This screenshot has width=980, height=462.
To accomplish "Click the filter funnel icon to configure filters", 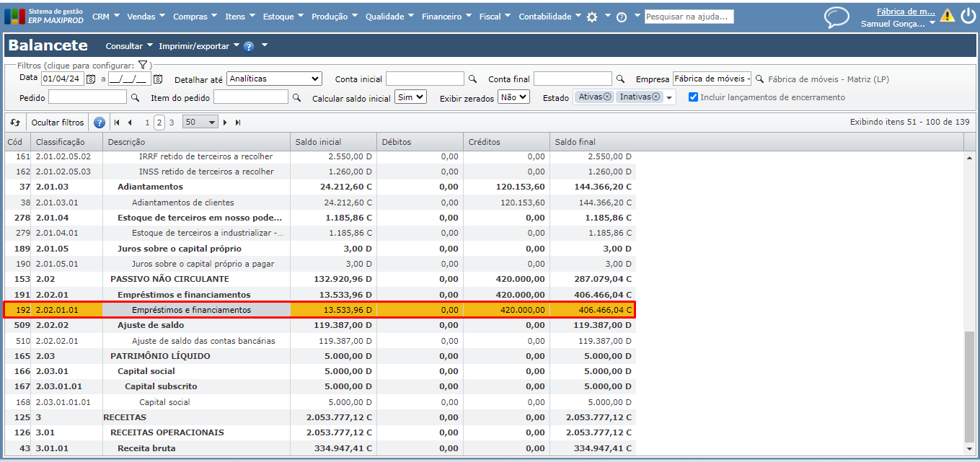I will 143,65.
